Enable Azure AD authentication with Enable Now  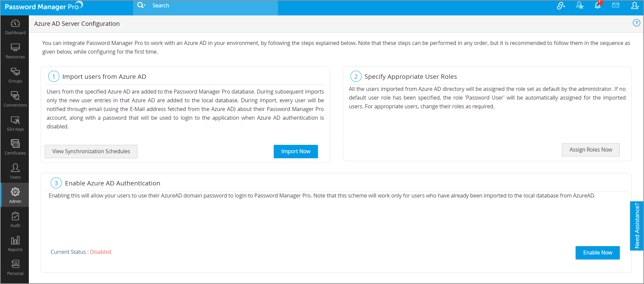pos(598,253)
